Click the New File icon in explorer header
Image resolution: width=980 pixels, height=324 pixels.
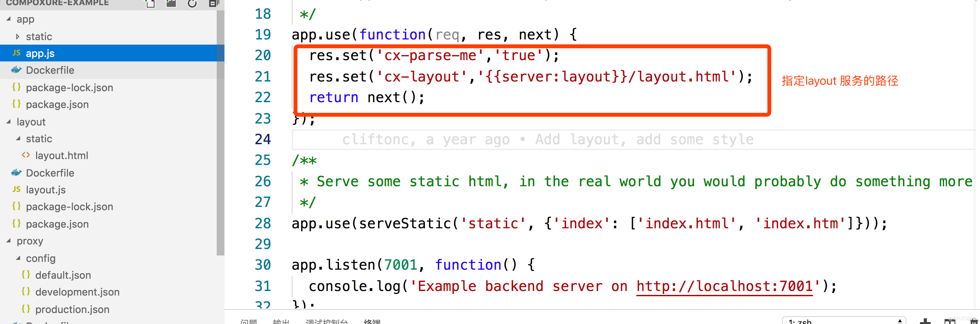[150, 4]
